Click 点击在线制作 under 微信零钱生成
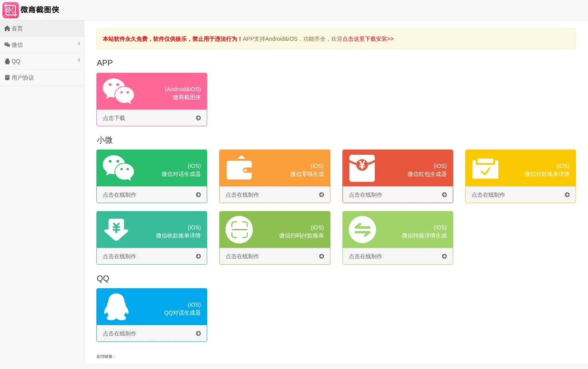The height and width of the screenshot is (369, 588). click(242, 195)
